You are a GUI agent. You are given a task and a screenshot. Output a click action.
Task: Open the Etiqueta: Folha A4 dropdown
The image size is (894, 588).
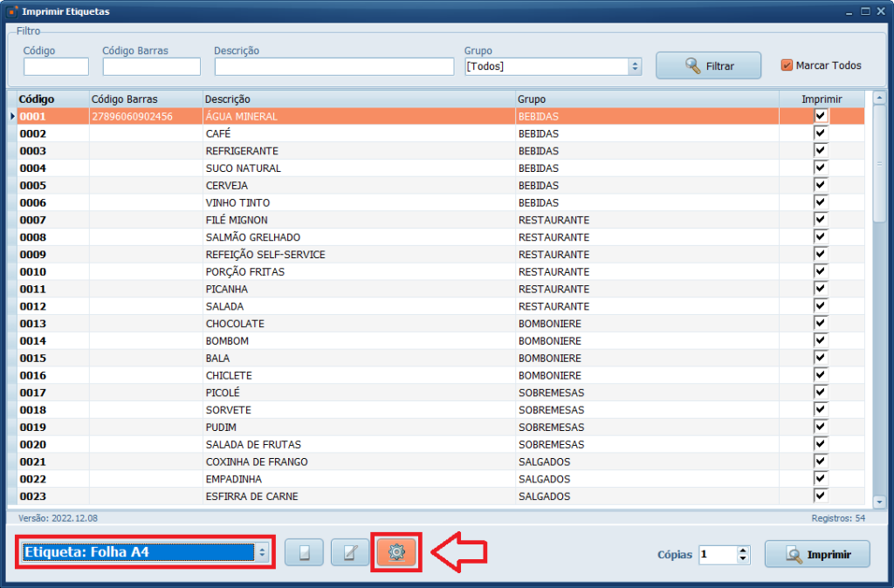click(x=144, y=551)
